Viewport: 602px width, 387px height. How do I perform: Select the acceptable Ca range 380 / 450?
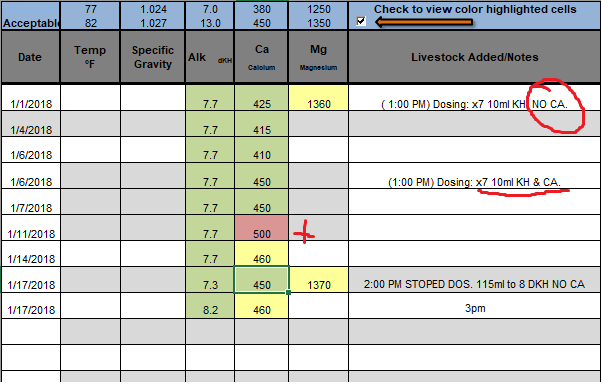[261, 16]
